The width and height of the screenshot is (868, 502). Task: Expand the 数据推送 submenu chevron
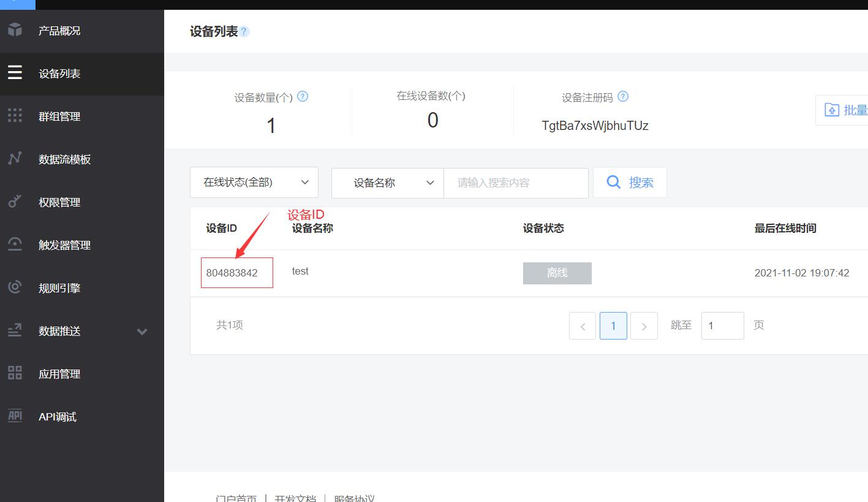click(x=142, y=332)
